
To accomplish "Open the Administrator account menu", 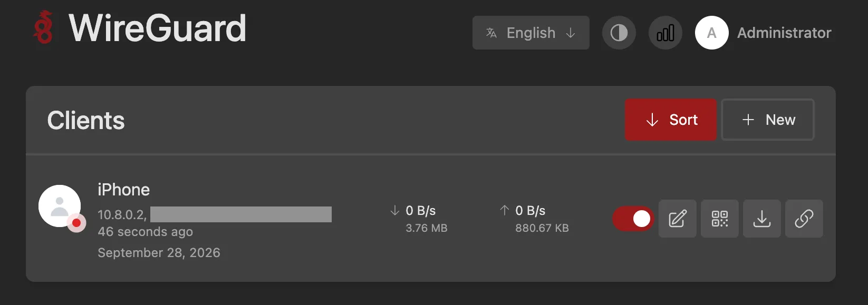I will point(784,33).
